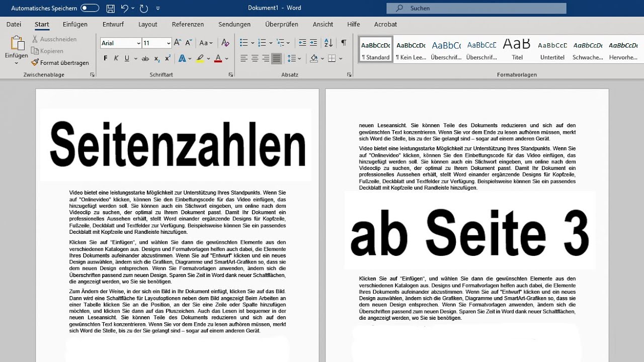Toggle justified alignment

[x=276, y=59]
